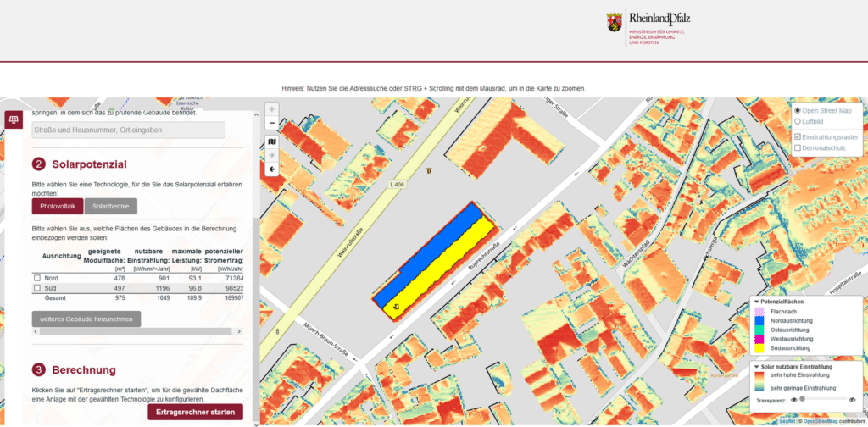Viewport: 868px width, 427px height.
Task: Check the Nord roof surface checkbox
Action: (36, 278)
